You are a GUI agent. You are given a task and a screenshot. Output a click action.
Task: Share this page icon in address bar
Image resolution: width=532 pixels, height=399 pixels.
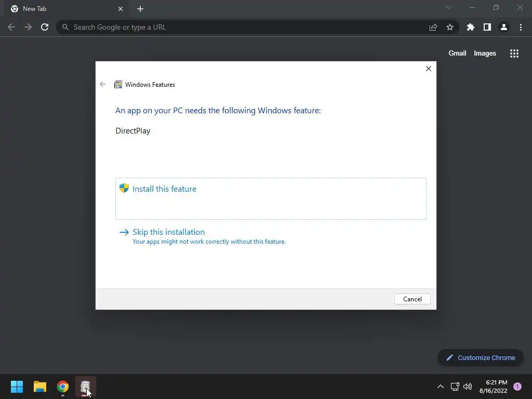click(433, 27)
